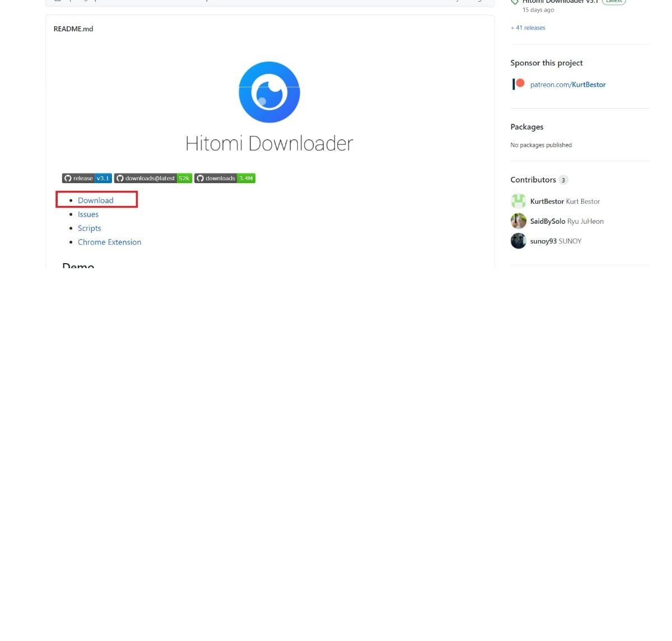Screen dimensions: 672x641
Task: Click KurtBestor's avatar
Action: [x=519, y=201]
